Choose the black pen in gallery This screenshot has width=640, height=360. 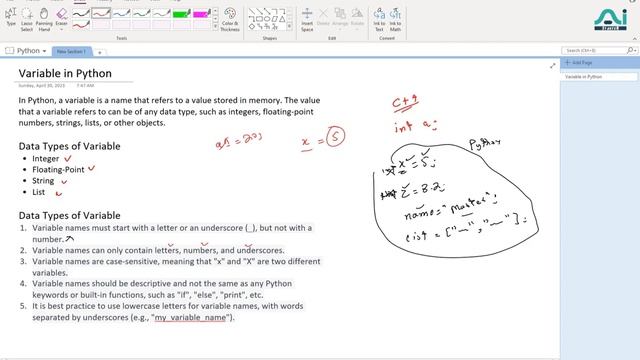point(81,13)
